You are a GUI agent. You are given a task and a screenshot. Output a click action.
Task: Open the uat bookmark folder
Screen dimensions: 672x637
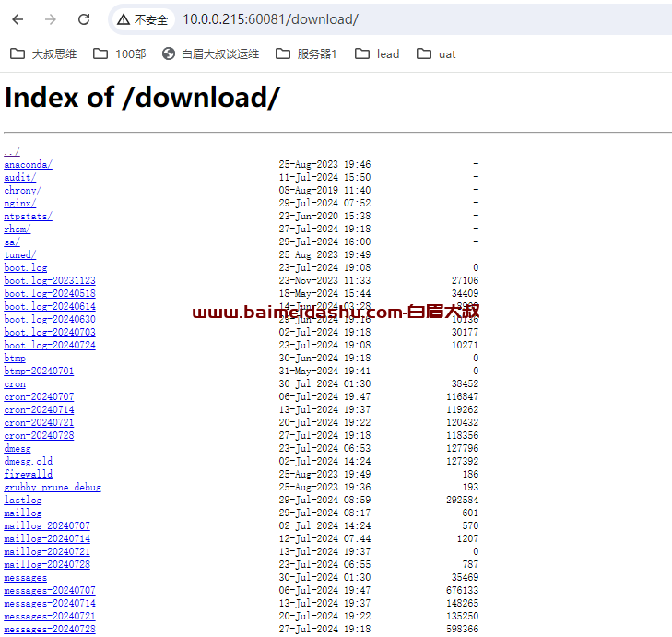[436, 54]
